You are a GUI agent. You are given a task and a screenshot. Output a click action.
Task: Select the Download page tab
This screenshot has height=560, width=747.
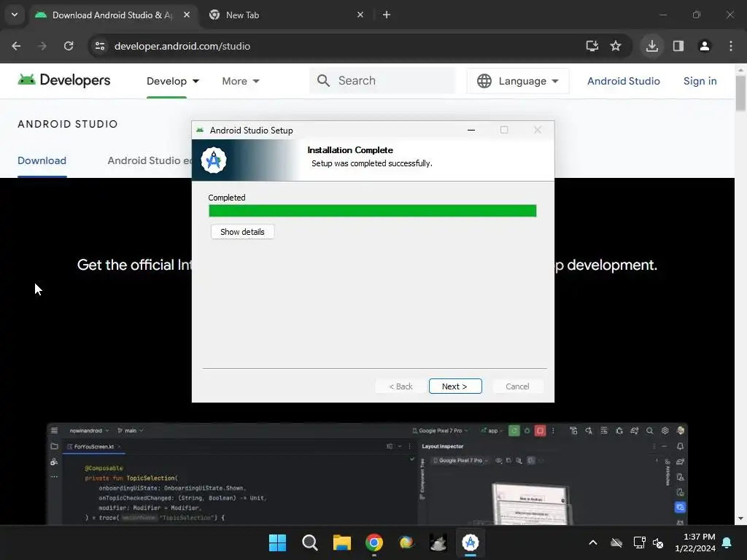point(42,160)
